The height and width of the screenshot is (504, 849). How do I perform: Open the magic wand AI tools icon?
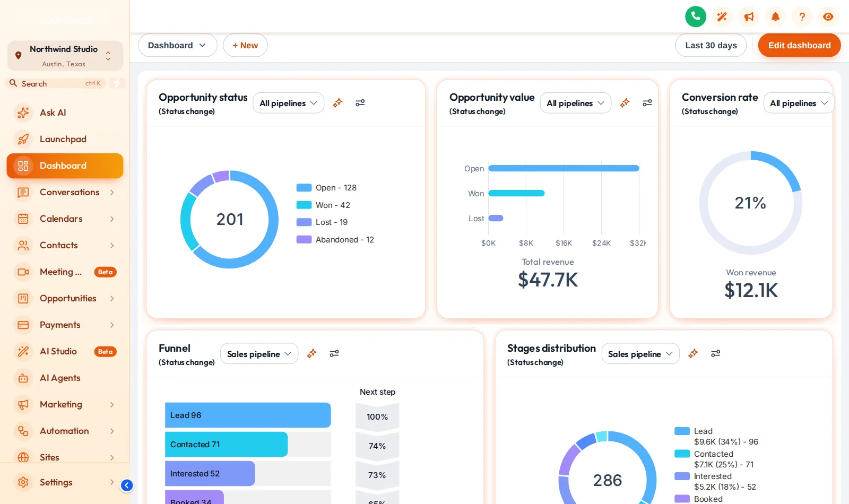(x=722, y=17)
